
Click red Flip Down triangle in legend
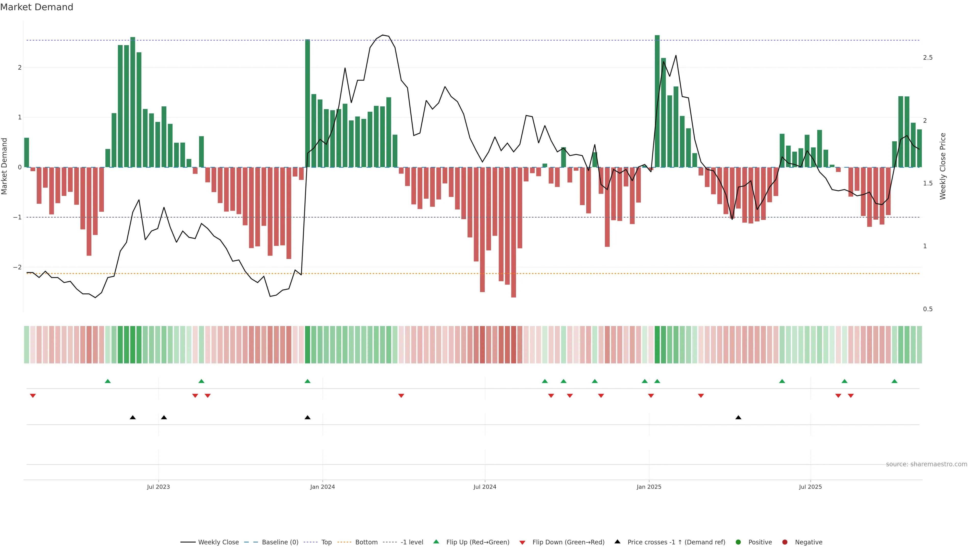[522, 542]
